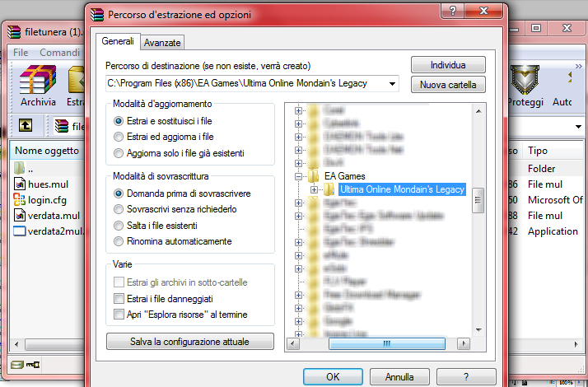Switch to the Avanzate tab
Screen dimensions: 588x387
pos(162,43)
